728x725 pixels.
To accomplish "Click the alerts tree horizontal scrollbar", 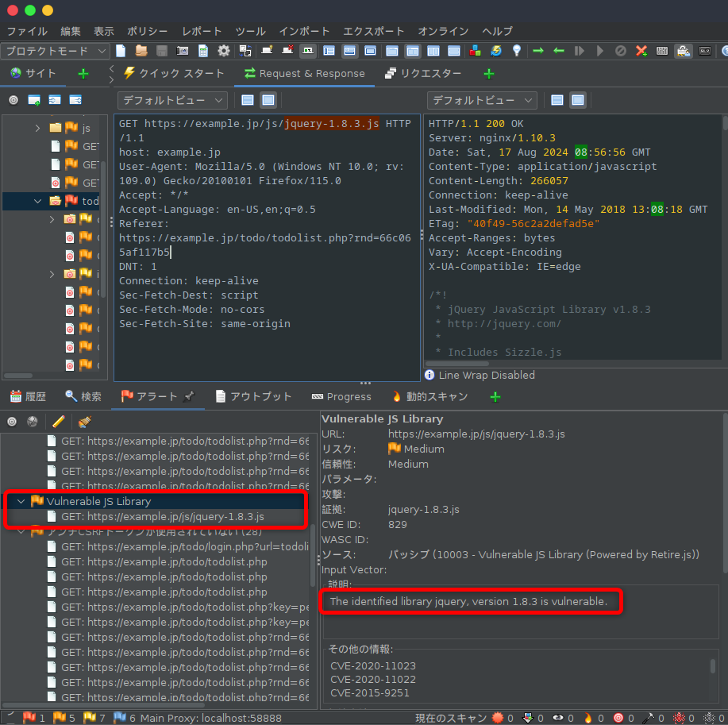I will pos(102,705).
